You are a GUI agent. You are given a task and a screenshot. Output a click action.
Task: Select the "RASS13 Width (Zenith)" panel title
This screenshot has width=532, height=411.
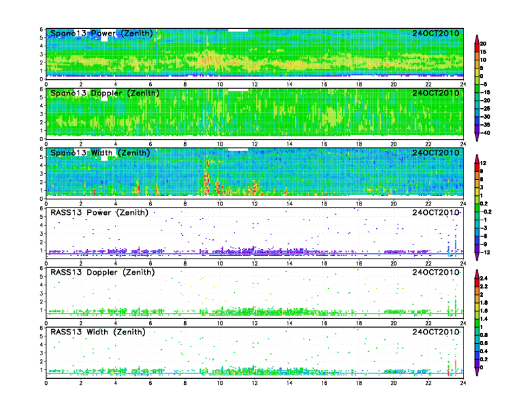tap(98, 332)
